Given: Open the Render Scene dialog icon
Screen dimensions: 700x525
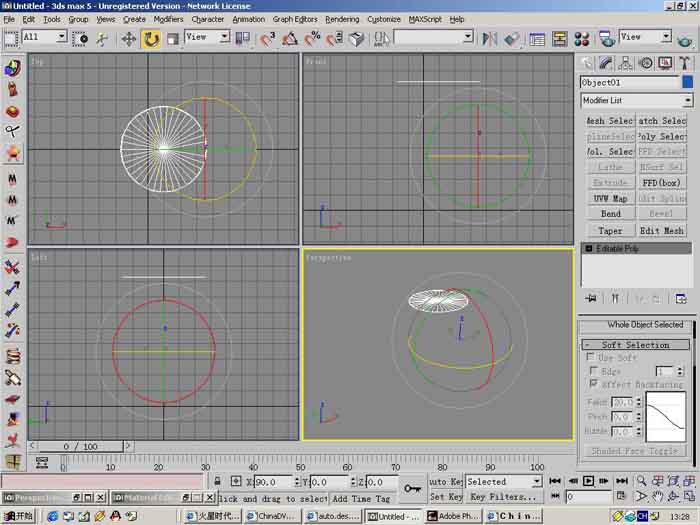Looking at the screenshot, I should click(x=607, y=39).
